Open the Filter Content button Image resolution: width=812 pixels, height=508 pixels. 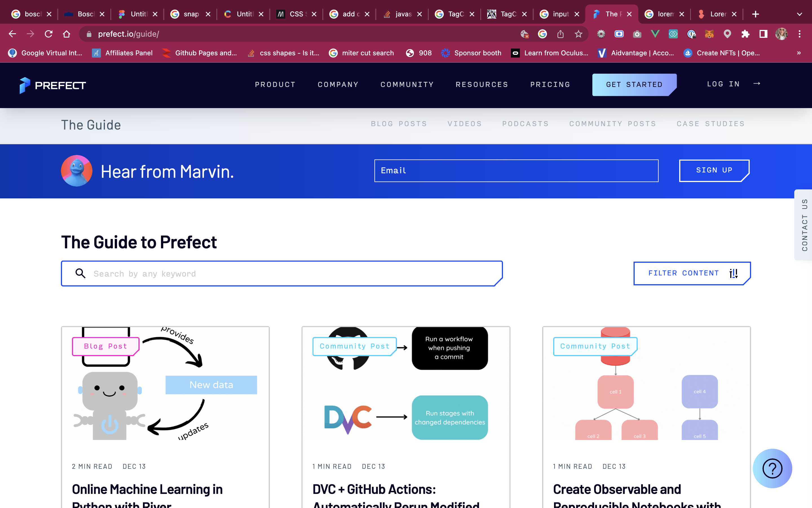pos(692,273)
